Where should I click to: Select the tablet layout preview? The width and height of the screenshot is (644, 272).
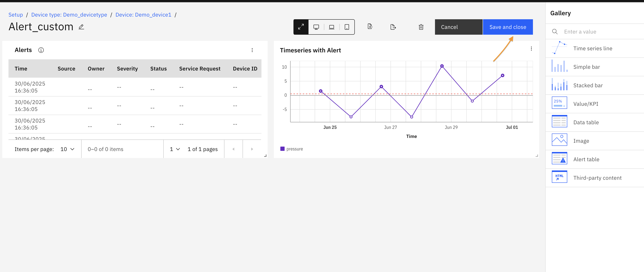[x=347, y=27]
